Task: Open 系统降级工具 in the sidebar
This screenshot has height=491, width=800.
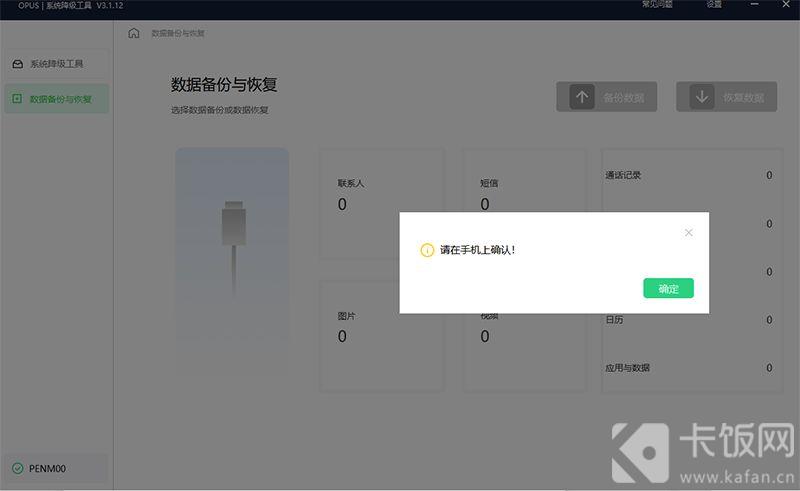Action: coord(57,64)
